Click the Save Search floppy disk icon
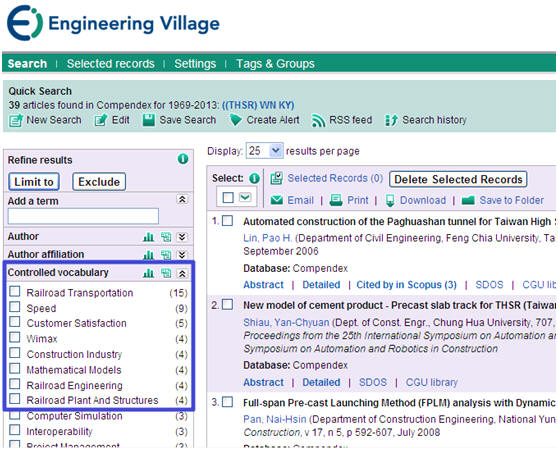Screen dimensions: 558x451 pos(148,120)
